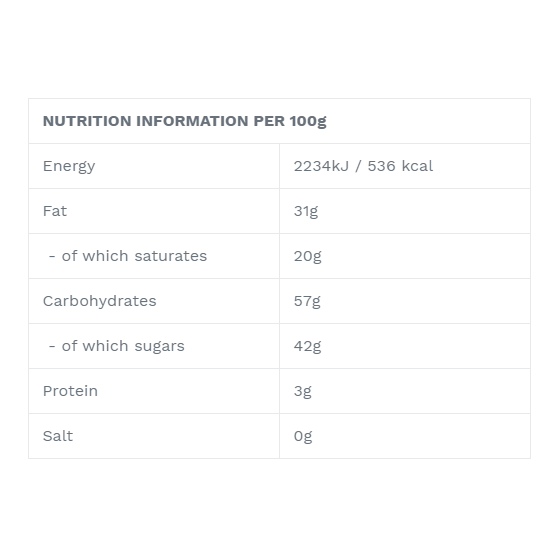Viewport: 560px width, 560px height.
Task: Click the word 'sugars' in the table
Action: (x=160, y=347)
